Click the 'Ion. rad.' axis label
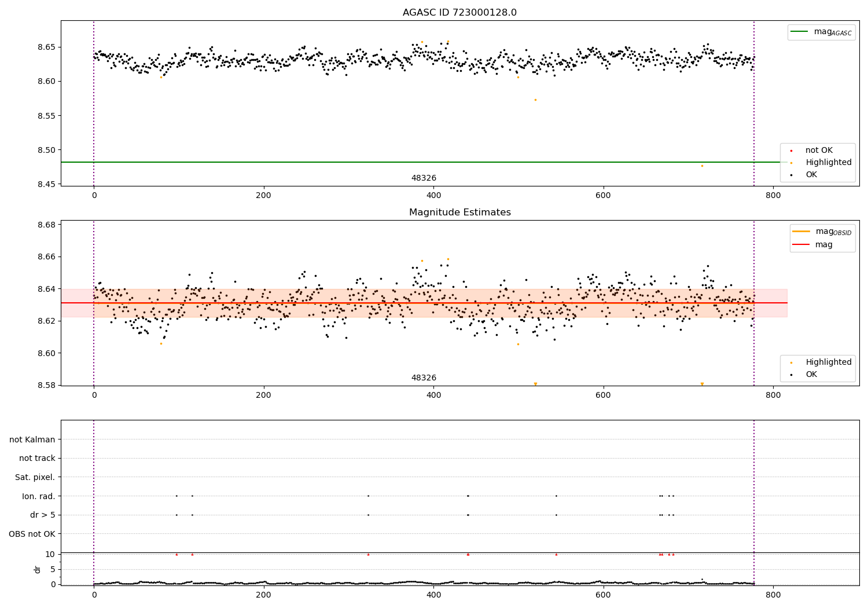868x608 pixels. (39, 496)
